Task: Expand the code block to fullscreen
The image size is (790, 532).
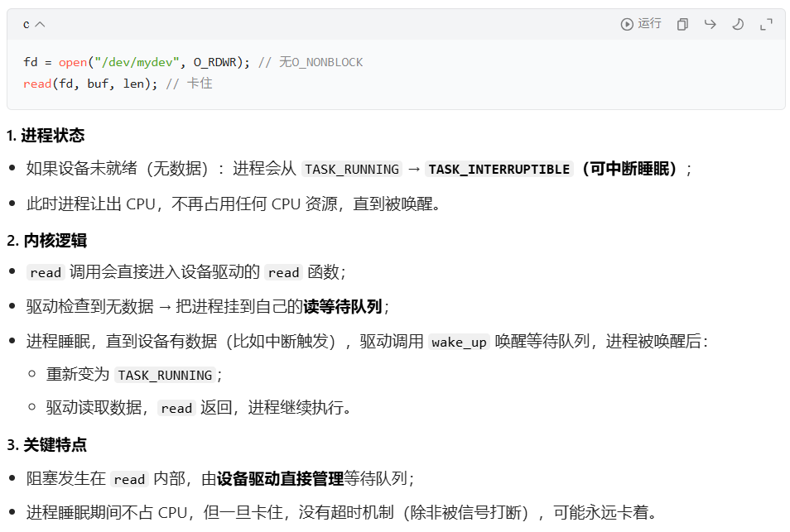Action: point(766,24)
